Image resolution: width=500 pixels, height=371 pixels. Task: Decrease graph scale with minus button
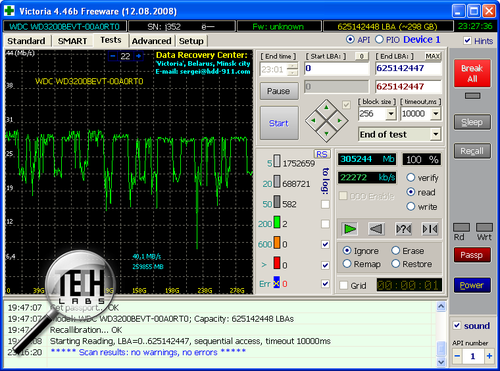coord(113,56)
